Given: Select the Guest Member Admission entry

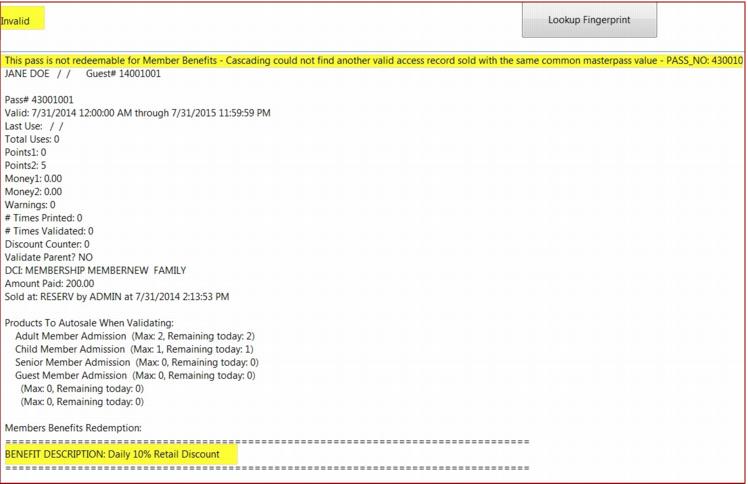Looking at the screenshot, I should [137, 376].
